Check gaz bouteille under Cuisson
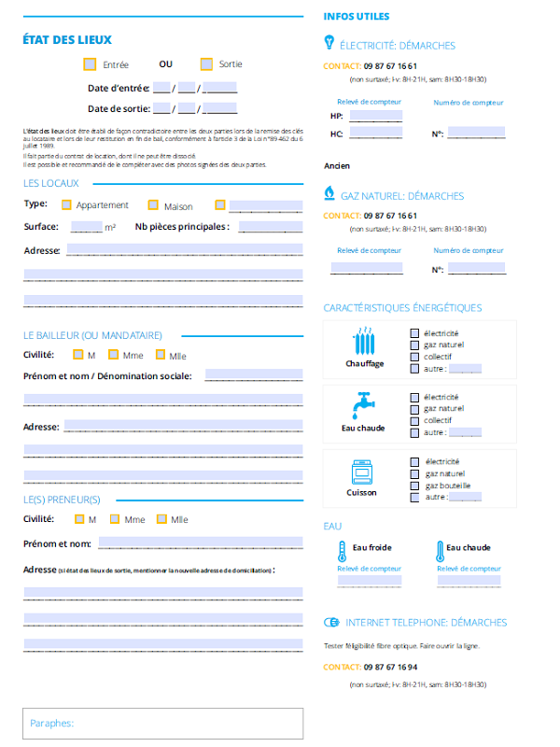This screenshot has width=560, height=747. 414,486
